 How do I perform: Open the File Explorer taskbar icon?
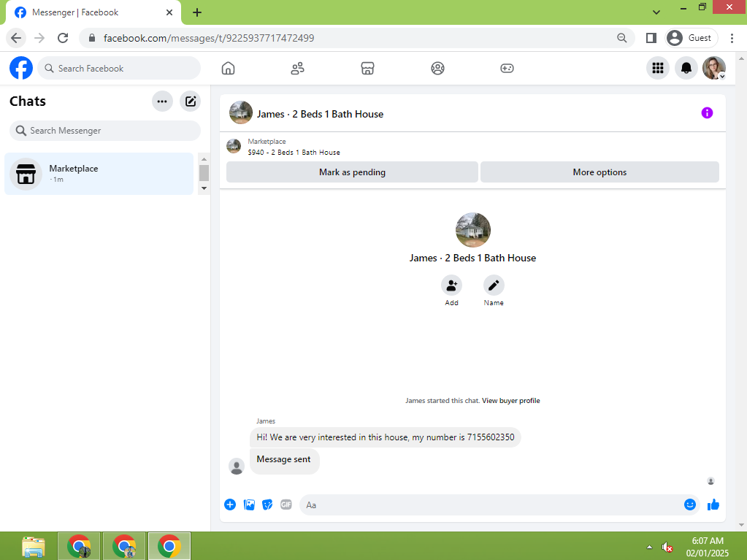(34, 546)
